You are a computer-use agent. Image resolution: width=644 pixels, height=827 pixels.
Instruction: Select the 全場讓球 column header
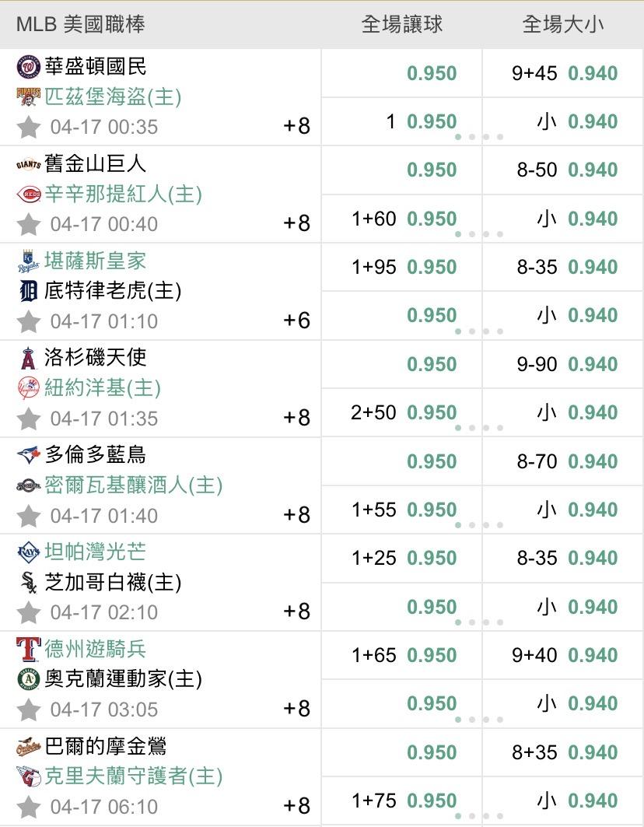tap(402, 24)
